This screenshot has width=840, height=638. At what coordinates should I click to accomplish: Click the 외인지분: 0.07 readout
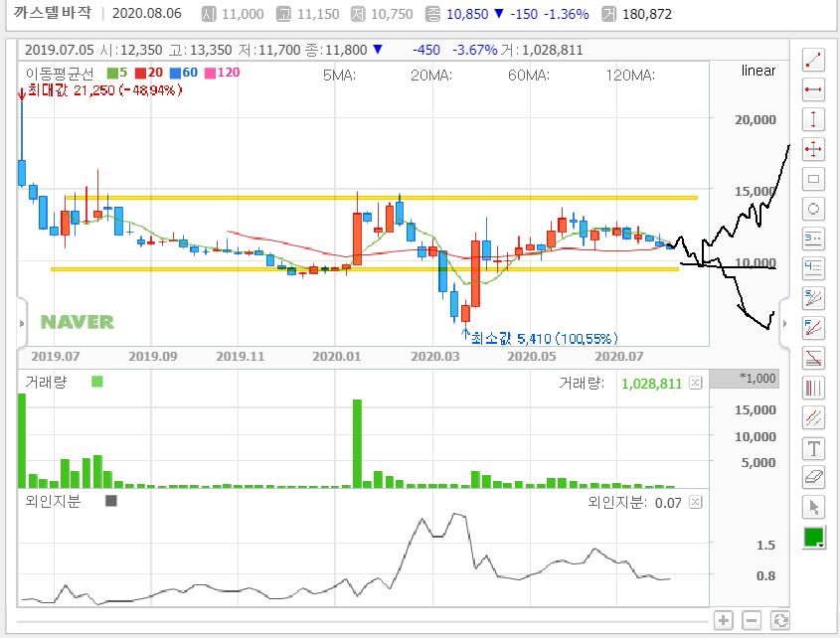[634, 503]
